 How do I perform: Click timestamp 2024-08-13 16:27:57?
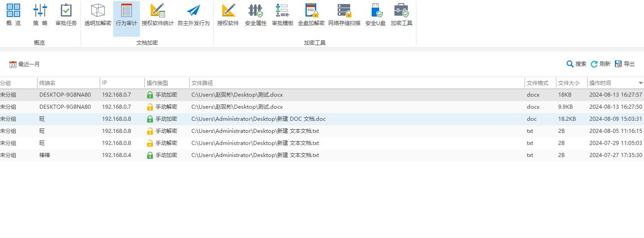click(x=616, y=95)
